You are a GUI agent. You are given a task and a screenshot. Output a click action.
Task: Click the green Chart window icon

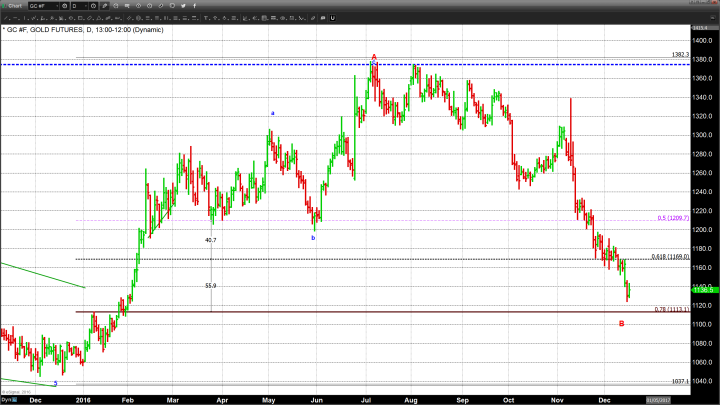(4, 5)
